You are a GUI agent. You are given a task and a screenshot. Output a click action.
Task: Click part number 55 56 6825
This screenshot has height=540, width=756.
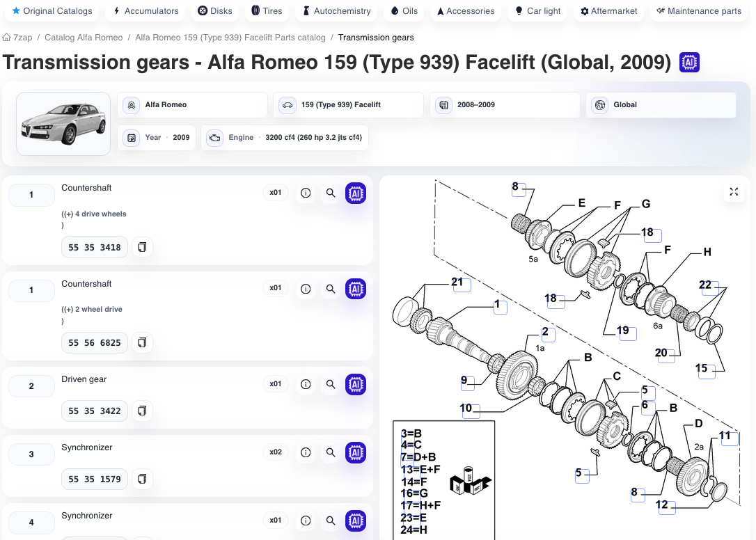[95, 343]
